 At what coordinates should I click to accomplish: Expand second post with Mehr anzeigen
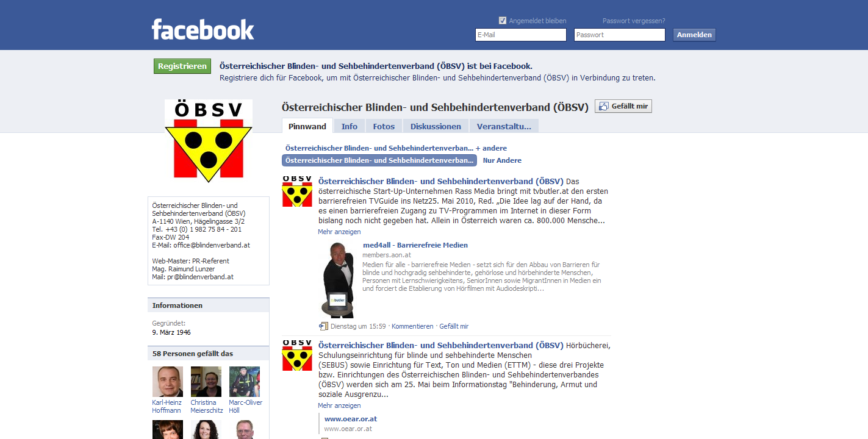click(339, 405)
